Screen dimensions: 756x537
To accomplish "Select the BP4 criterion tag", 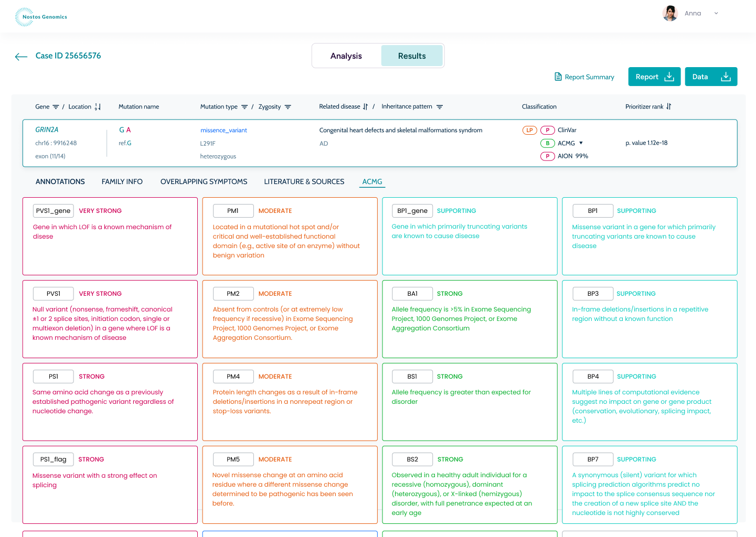I will click(x=593, y=377).
